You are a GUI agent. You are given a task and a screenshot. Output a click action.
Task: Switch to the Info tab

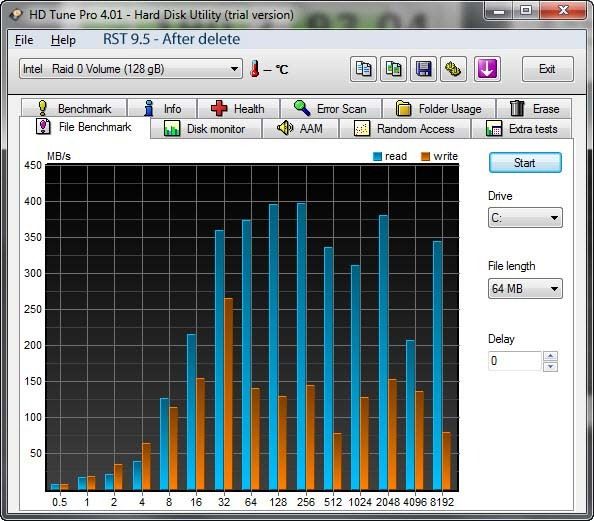pyautogui.click(x=163, y=108)
